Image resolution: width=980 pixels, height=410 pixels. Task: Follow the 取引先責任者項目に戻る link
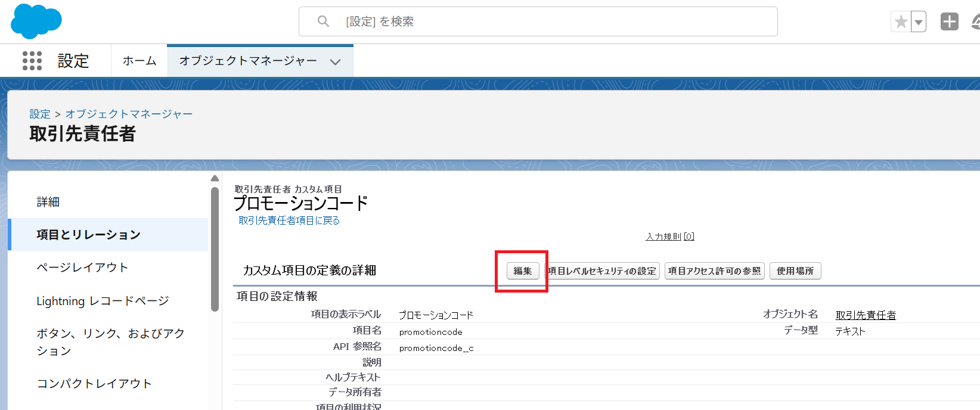[x=289, y=220]
